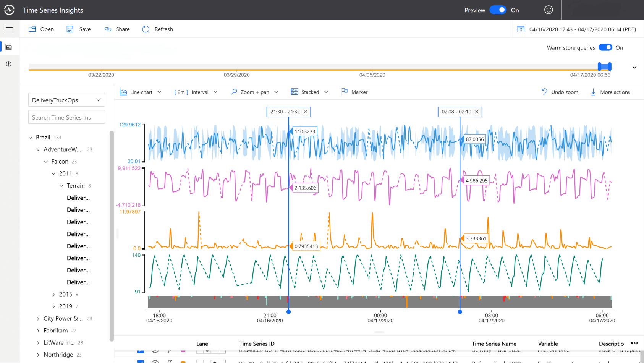
Task: Open the DeliveryTruckOps hierarchy dropdown
Action: coord(66,100)
